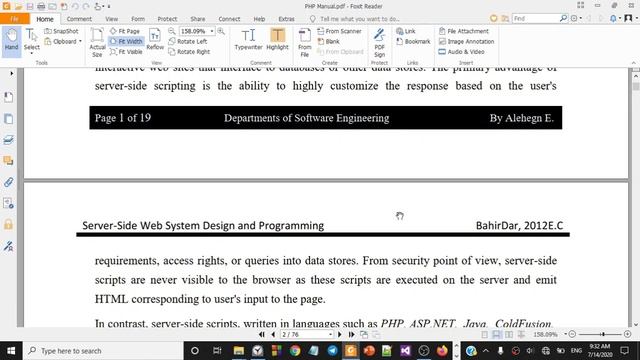
Task: Open the Comments side panel
Action: [x=8, y=160]
